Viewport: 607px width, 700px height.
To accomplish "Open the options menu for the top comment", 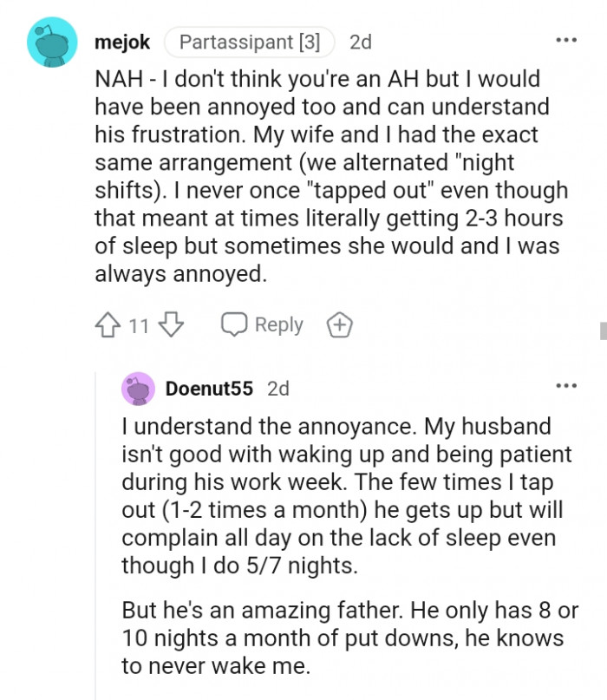I will point(566,39).
